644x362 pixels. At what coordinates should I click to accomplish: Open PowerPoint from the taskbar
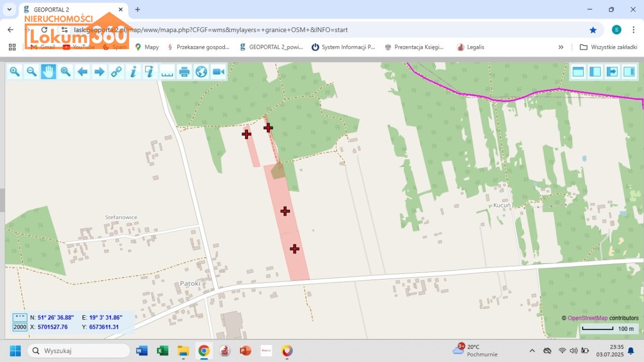coord(245,350)
